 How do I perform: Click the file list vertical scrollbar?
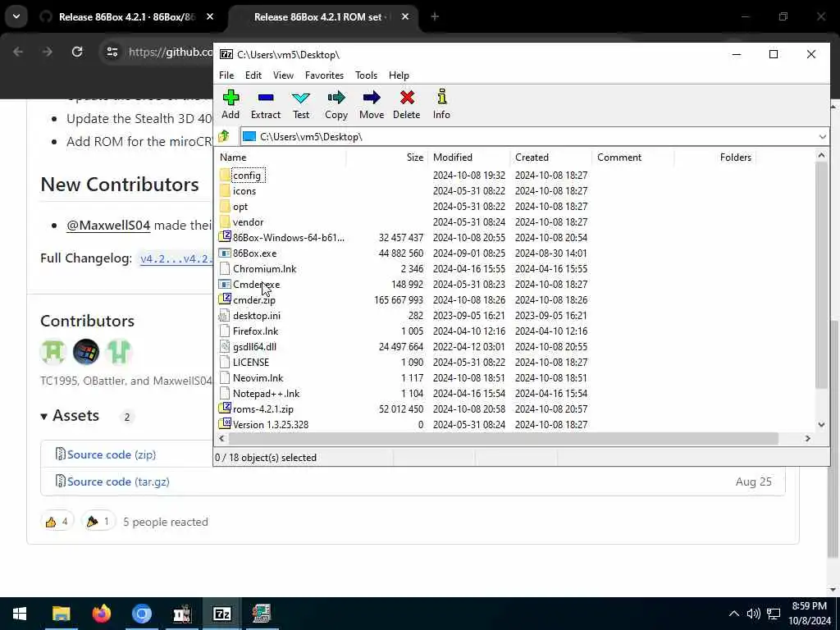tap(821, 274)
